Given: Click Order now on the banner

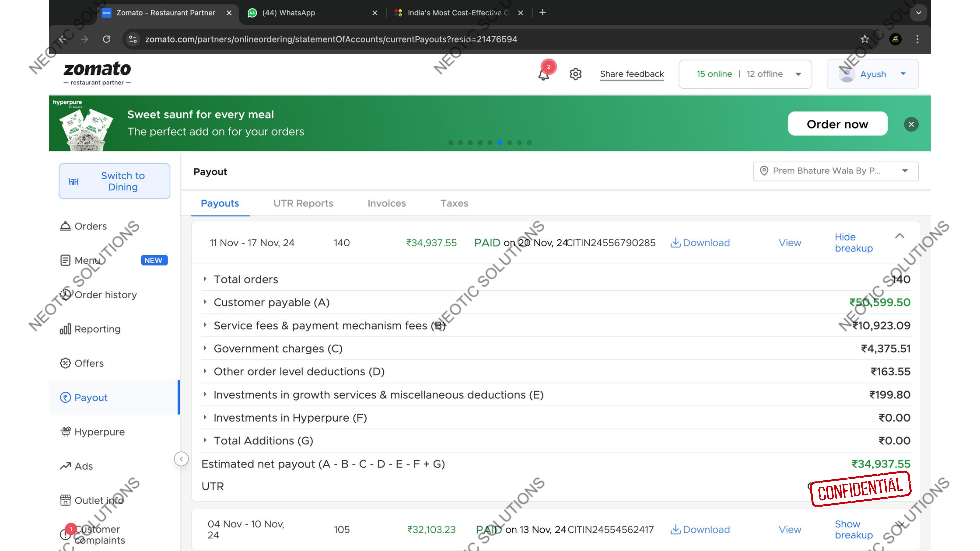Looking at the screenshot, I should pos(837,124).
